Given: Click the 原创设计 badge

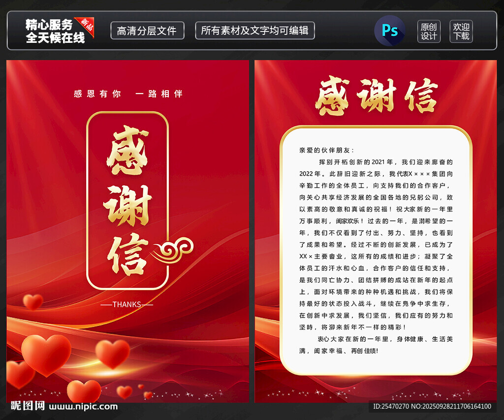Looking at the screenshot, I should coord(429,31).
